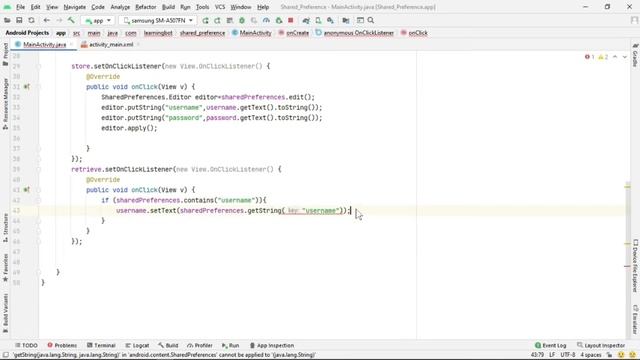The height and width of the screenshot is (360, 640).
Task: Open the Navigate menu
Action: tap(75, 7)
